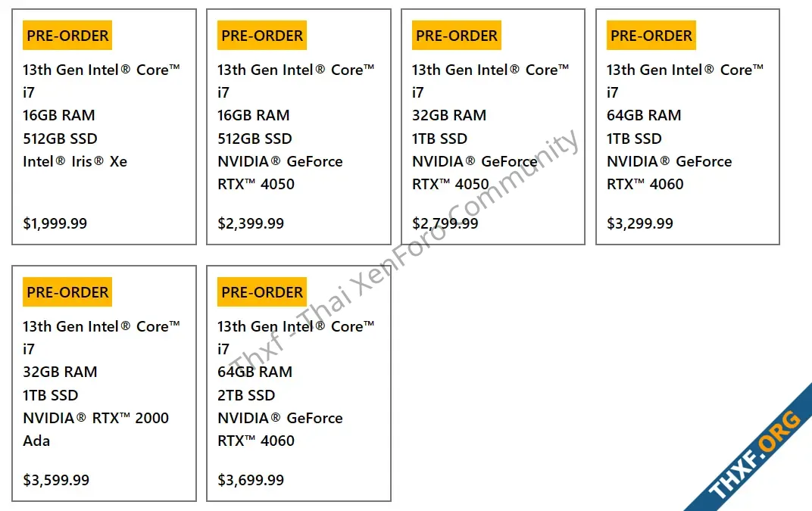Click PRE-ORDER badge on the $2,799.99 model
The image size is (812, 511).
[x=457, y=36]
